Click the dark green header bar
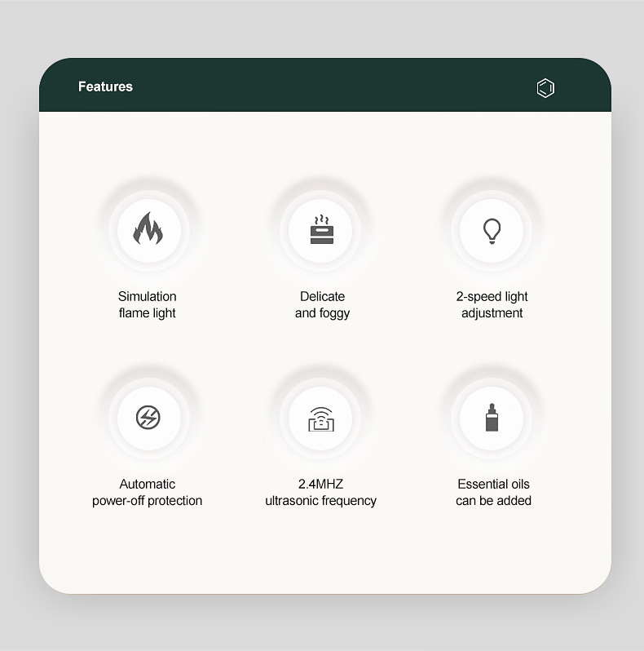 click(x=325, y=85)
